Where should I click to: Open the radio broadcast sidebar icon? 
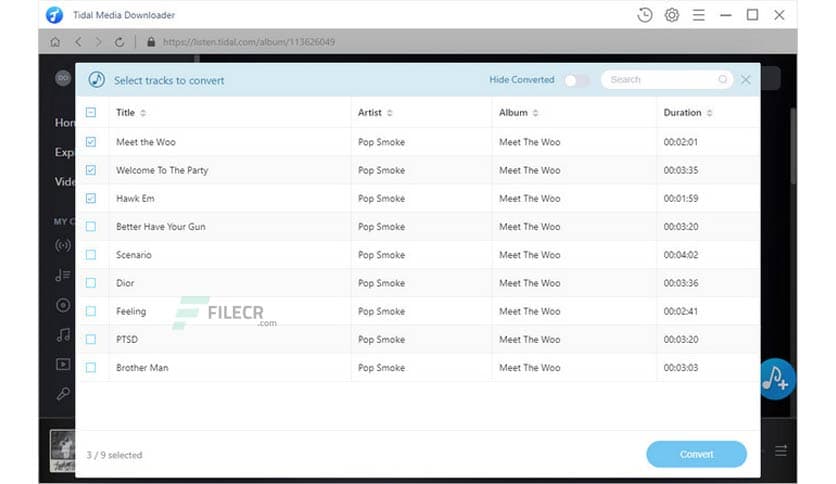coord(63,246)
